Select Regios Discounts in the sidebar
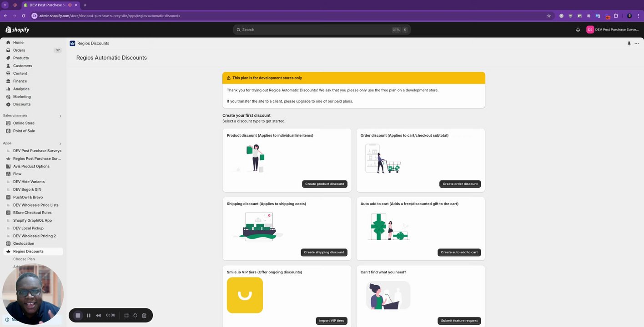Viewport: 644px width, 327px height. (x=33, y=251)
